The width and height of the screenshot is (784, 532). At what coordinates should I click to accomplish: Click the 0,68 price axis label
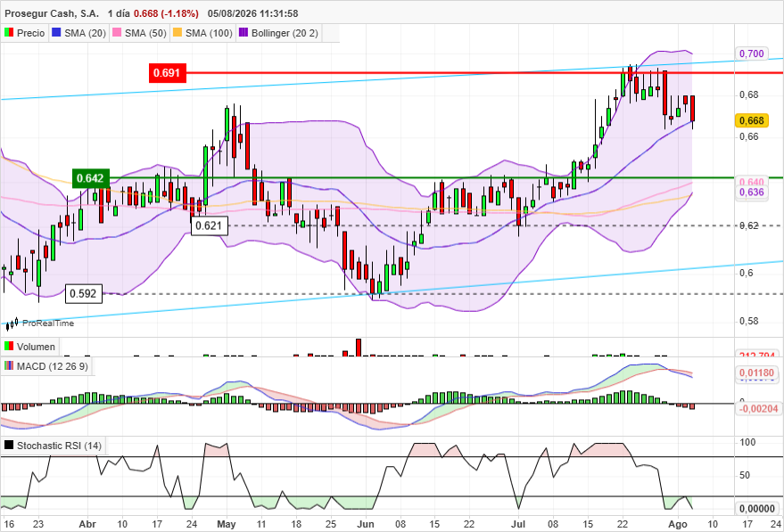coord(749,95)
